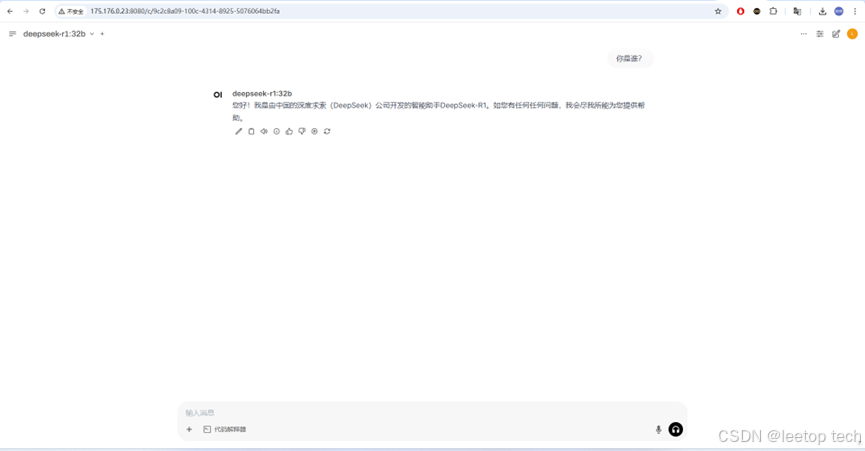Show generation info for the response
The width and height of the screenshot is (865, 451).
[x=276, y=131]
